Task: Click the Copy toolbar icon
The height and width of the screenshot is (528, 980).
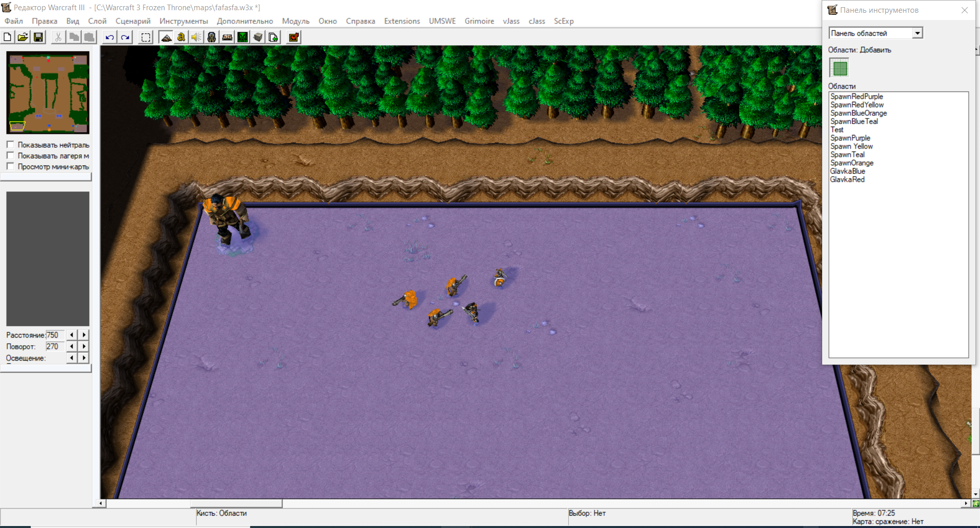Action: (74, 37)
